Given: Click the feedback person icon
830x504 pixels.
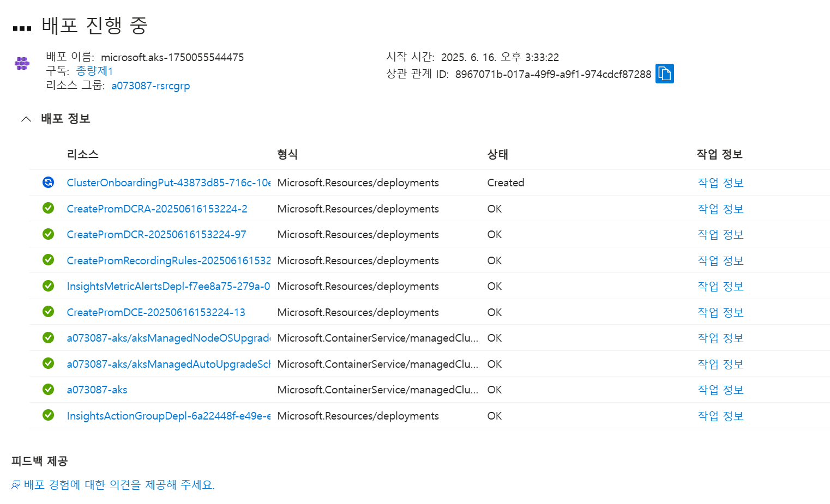Looking at the screenshot, I should pos(16,485).
